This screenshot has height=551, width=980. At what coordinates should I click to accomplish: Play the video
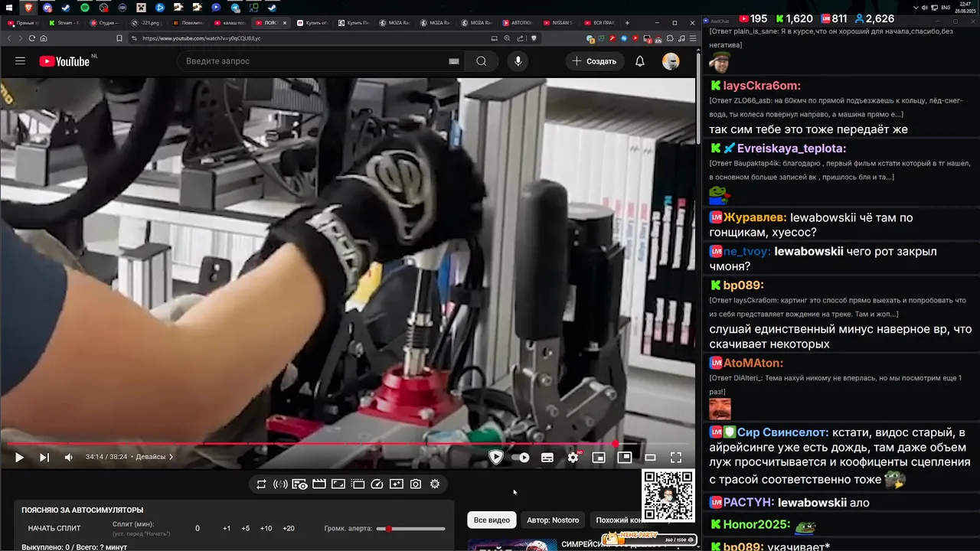pos(19,458)
